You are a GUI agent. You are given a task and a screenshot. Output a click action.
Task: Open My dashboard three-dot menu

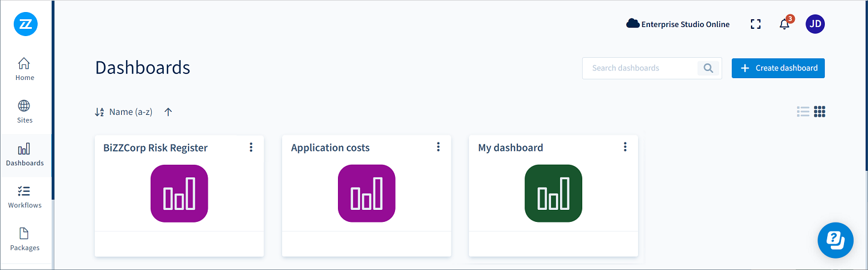coord(625,147)
